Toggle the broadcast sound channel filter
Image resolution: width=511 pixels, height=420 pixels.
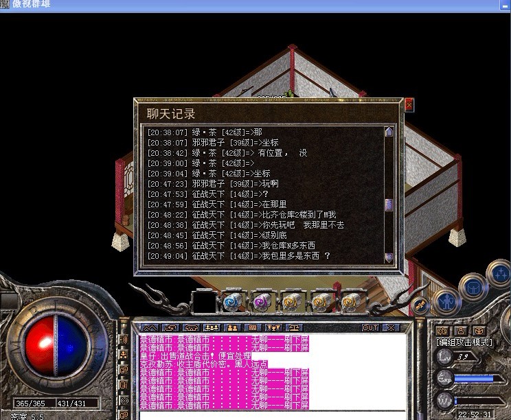tap(124, 340)
